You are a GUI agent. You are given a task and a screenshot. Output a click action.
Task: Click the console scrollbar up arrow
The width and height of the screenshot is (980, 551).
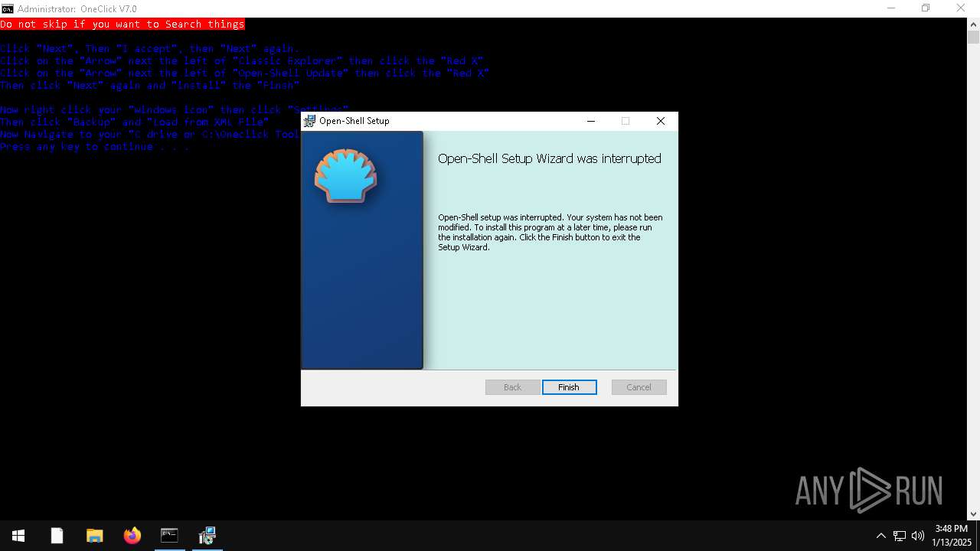coord(973,24)
